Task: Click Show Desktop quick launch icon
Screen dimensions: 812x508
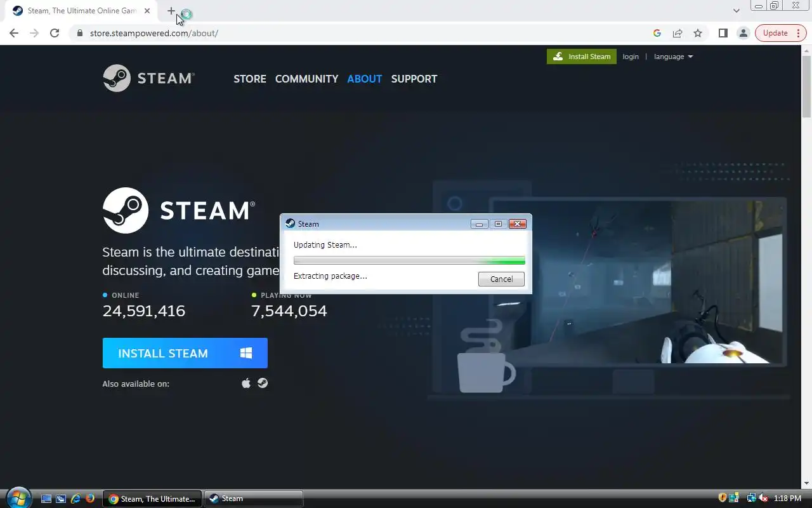Action: tap(46, 498)
